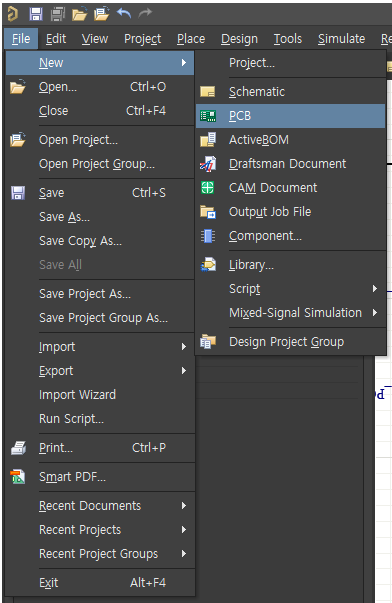Viewport: 392px width, 603px height.
Task: Expand the Mixed-Signal Simulation submenu arrow
Action: 375,313
